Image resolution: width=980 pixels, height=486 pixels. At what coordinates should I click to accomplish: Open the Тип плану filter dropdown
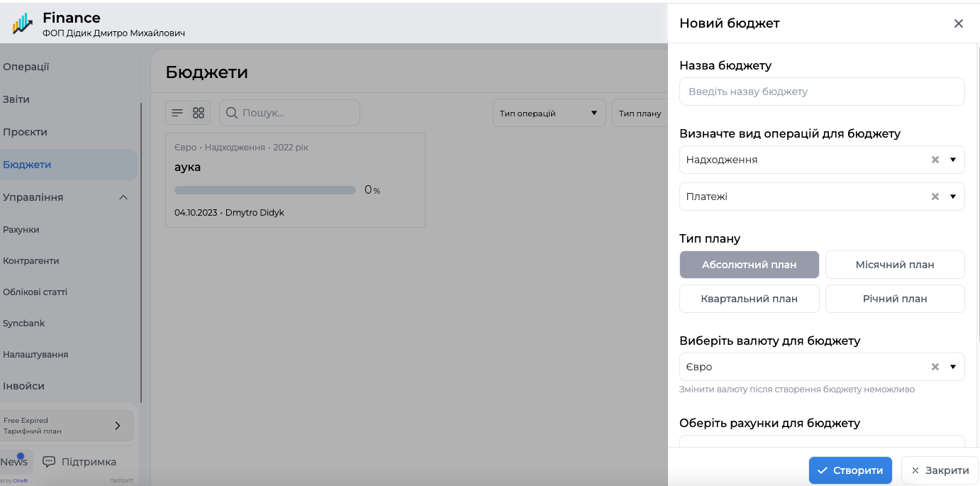(x=640, y=113)
